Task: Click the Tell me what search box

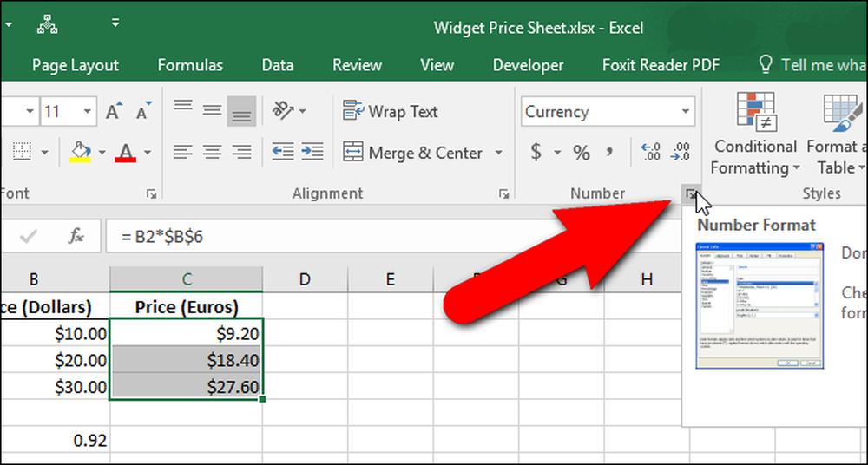Action: coord(812,65)
